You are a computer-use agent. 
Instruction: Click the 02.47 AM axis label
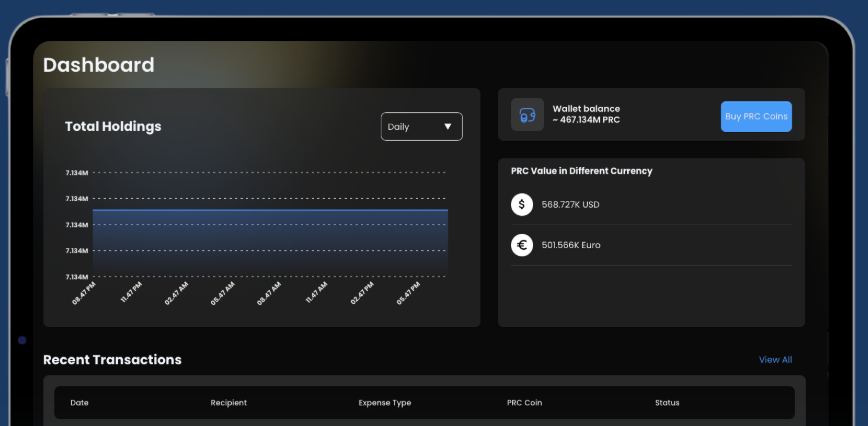click(176, 293)
